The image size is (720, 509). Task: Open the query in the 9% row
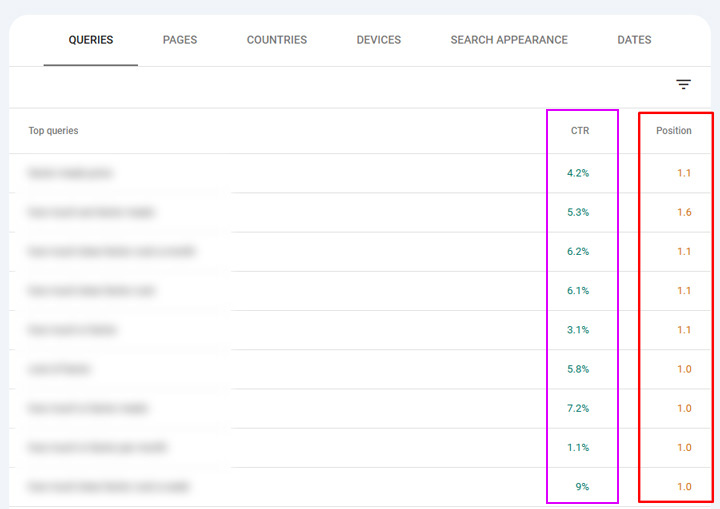point(109,486)
